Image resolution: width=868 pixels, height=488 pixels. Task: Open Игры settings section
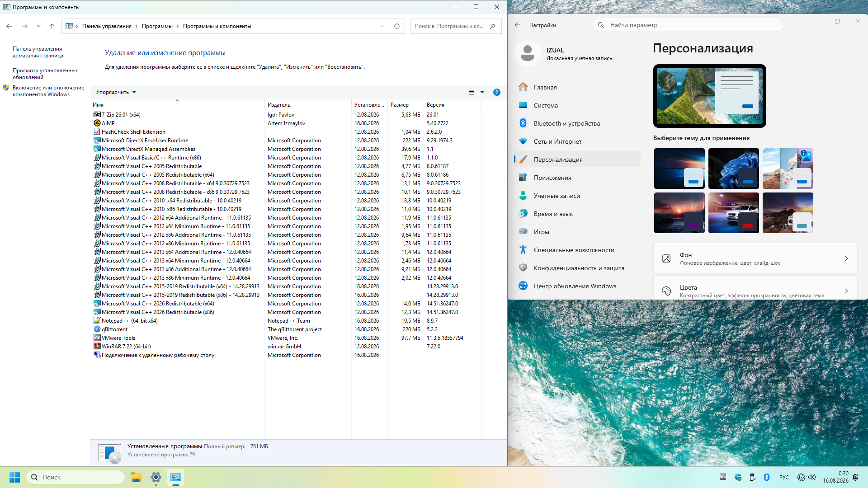[x=577, y=232]
